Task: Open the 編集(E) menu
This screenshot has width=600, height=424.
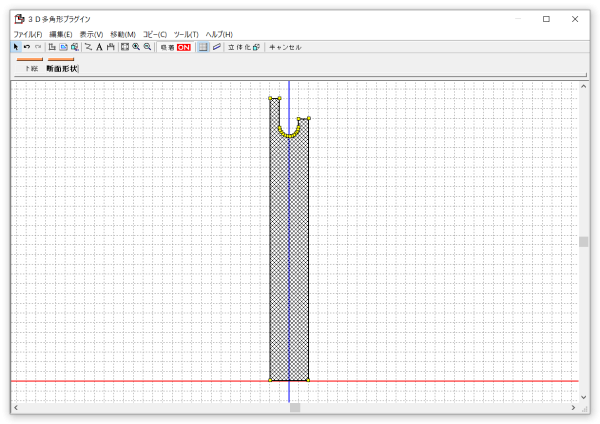Action: (61, 34)
